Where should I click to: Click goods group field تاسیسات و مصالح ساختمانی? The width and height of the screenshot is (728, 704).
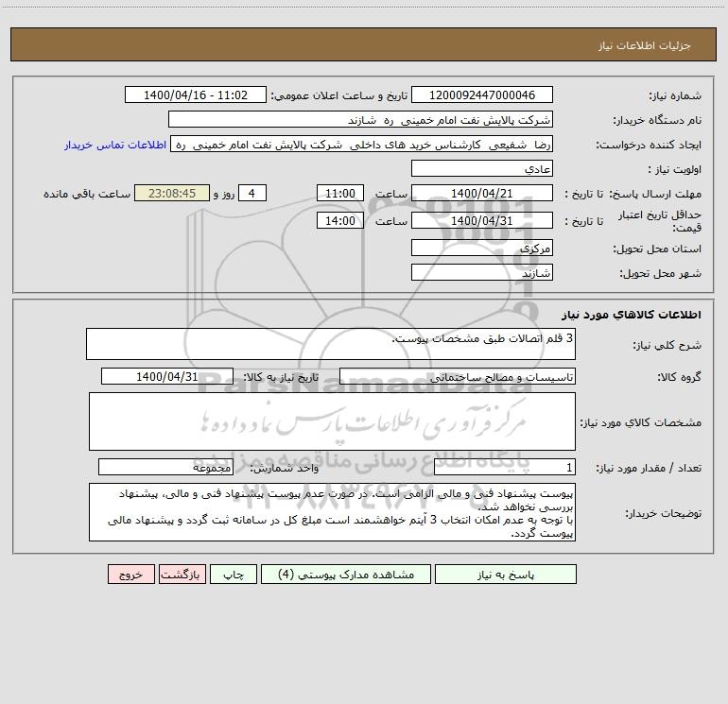coord(458,376)
